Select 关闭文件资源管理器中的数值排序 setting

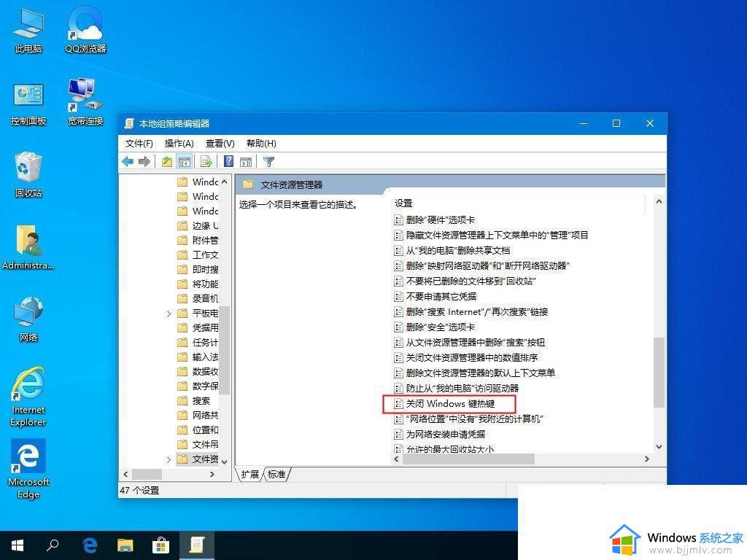pyautogui.click(x=466, y=357)
